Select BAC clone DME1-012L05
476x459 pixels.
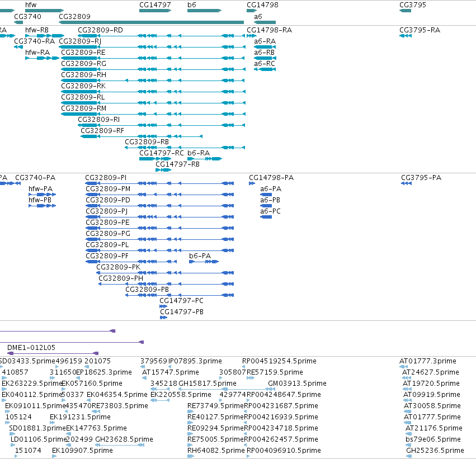pos(53,353)
